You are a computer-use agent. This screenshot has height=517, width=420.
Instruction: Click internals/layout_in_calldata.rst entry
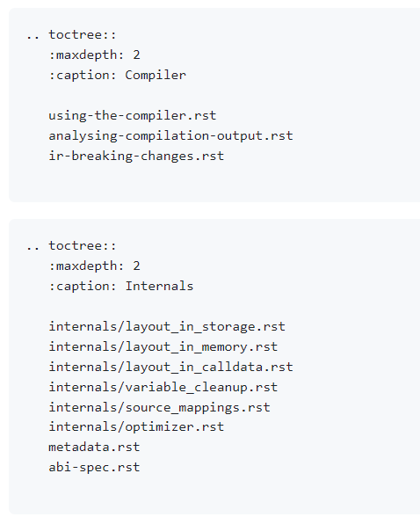[170, 367]
